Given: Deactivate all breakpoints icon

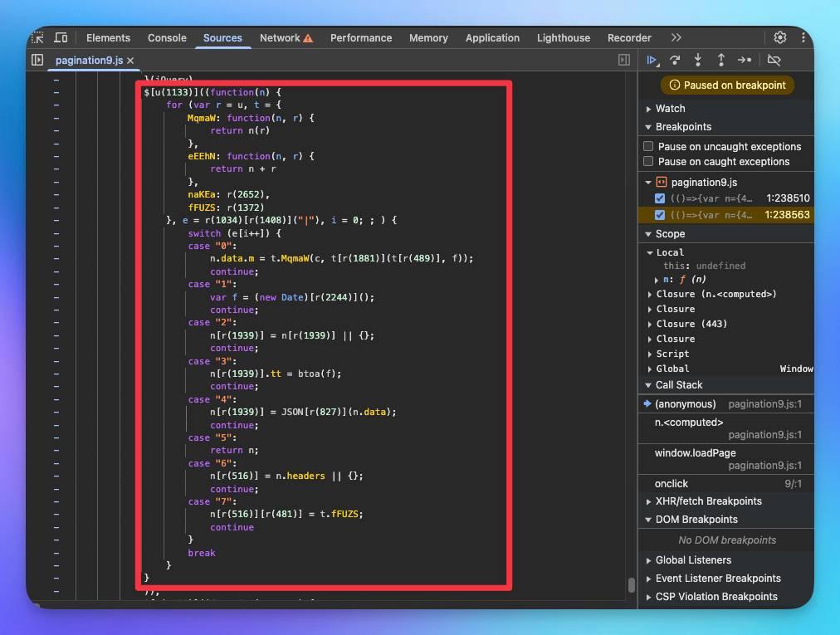Looking at the screenshot, I should (x=774, y=60).
